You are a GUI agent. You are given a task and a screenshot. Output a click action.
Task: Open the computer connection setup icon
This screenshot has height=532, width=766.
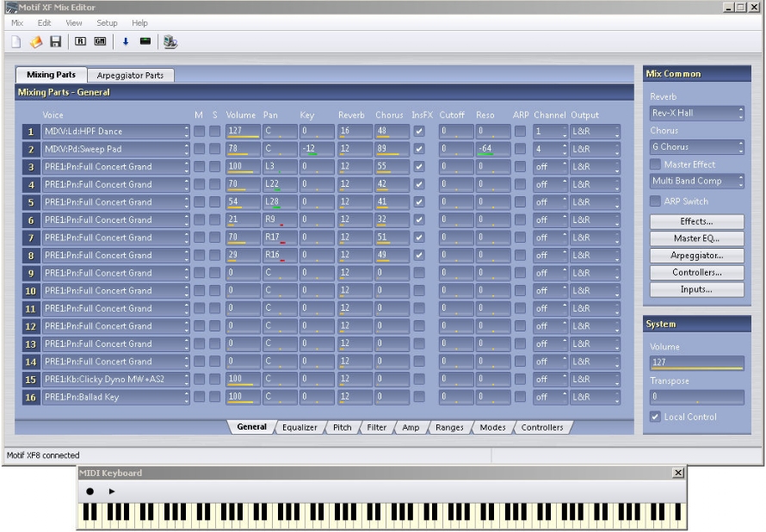170,41
